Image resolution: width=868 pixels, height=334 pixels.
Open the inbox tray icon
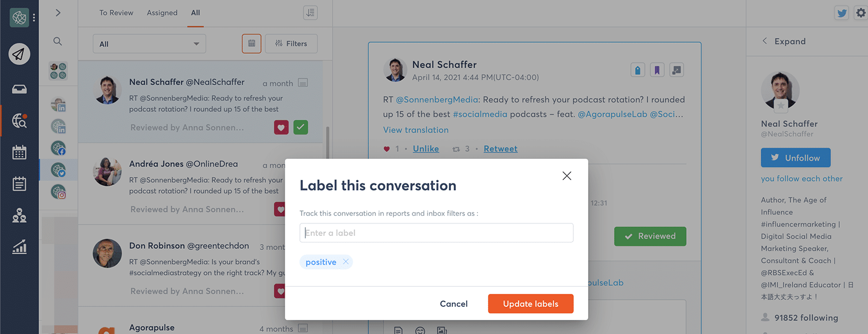click(19, 89)
